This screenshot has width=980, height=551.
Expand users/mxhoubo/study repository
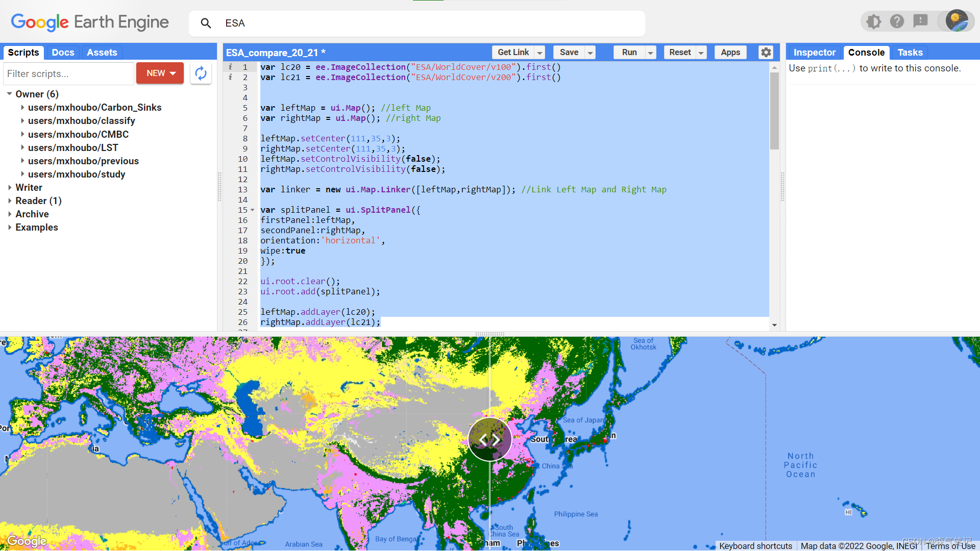click(x=22, y=174)
